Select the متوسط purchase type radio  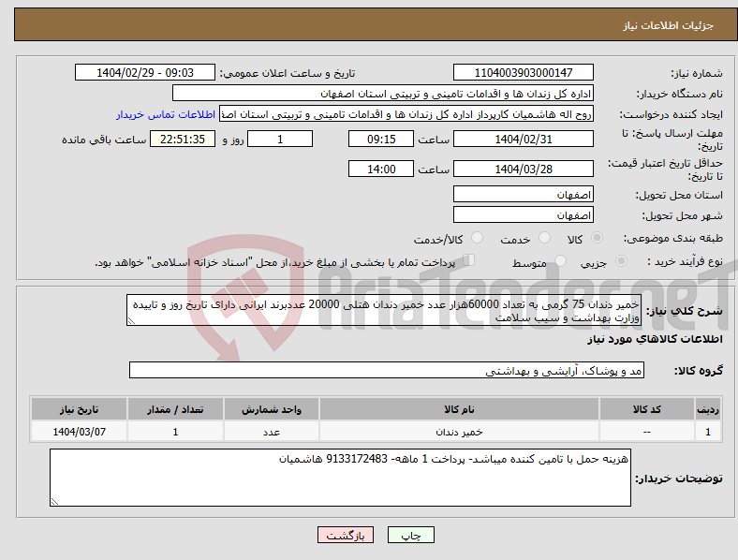tap(560, 260)
